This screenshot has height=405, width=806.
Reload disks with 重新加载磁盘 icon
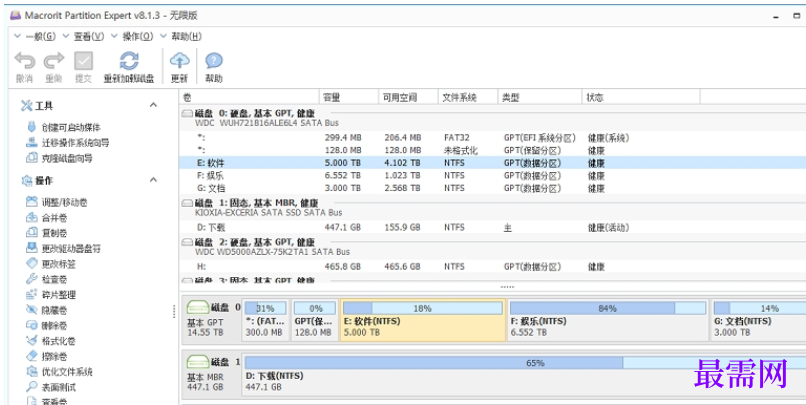pos(129,61)
